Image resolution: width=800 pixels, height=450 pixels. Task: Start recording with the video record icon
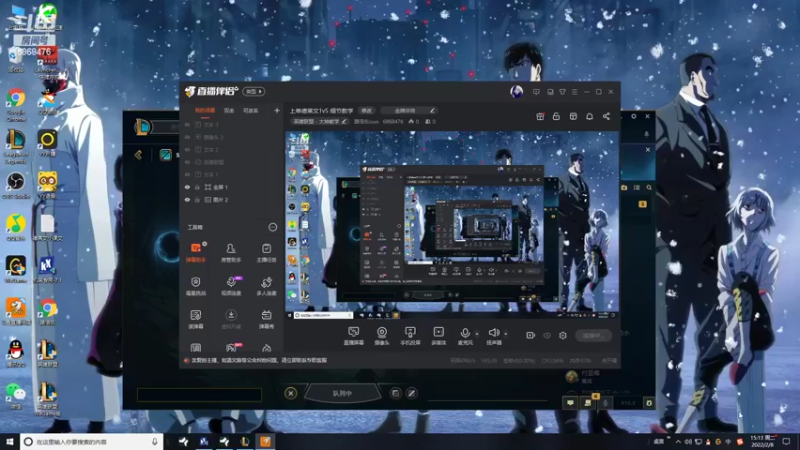tap(530, 335)
